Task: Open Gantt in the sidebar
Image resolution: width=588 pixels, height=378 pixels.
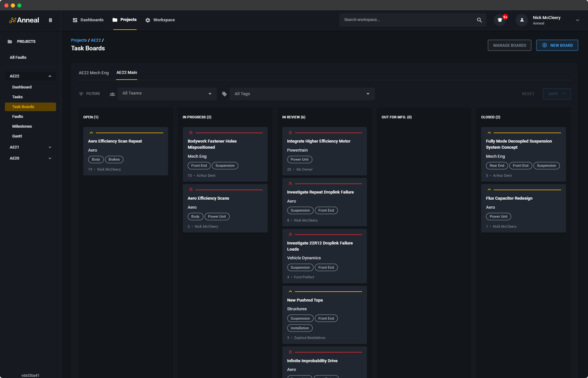Action: click(17, 136)
